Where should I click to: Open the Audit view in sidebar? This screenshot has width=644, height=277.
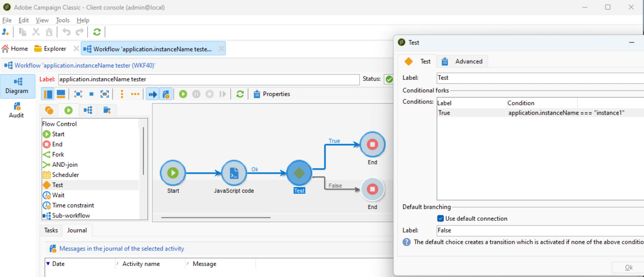coord(17,110)
